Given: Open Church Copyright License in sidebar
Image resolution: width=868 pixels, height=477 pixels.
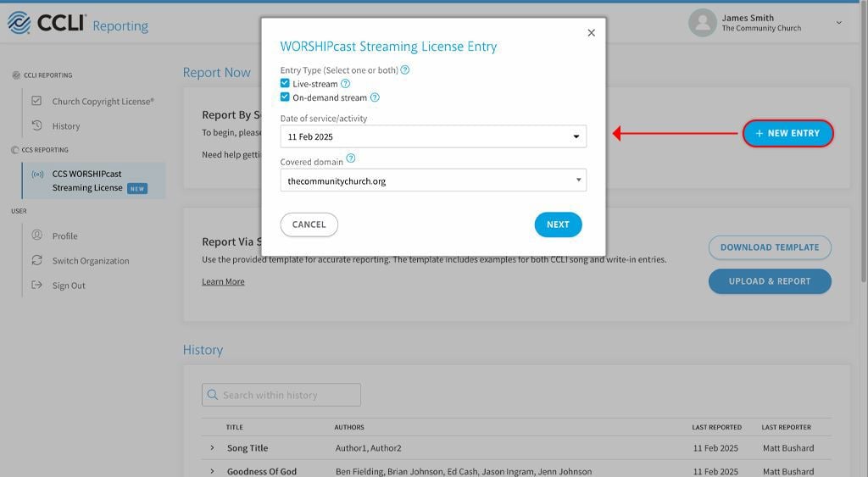Looking at the screenshot, I should pos(103,102).
